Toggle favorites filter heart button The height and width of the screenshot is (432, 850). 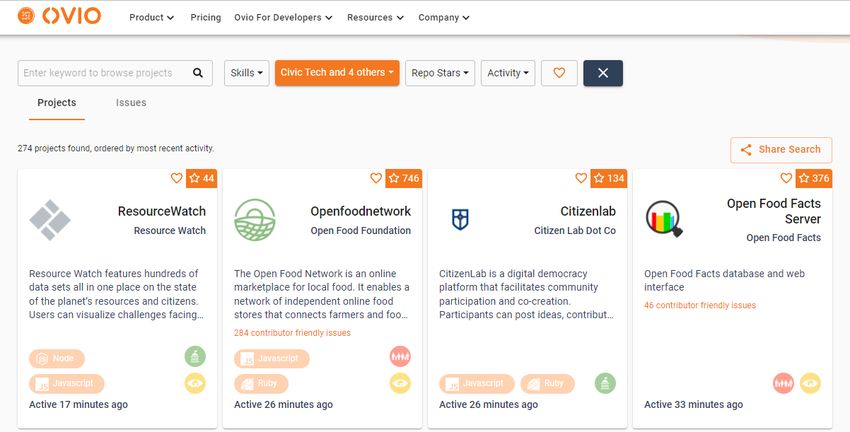(559, 73)
